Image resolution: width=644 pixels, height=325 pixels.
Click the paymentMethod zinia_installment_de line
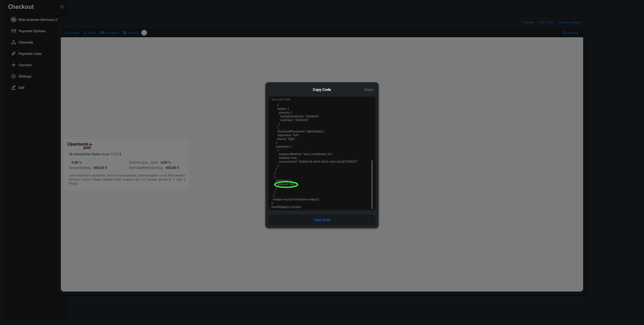click(306, 154)
